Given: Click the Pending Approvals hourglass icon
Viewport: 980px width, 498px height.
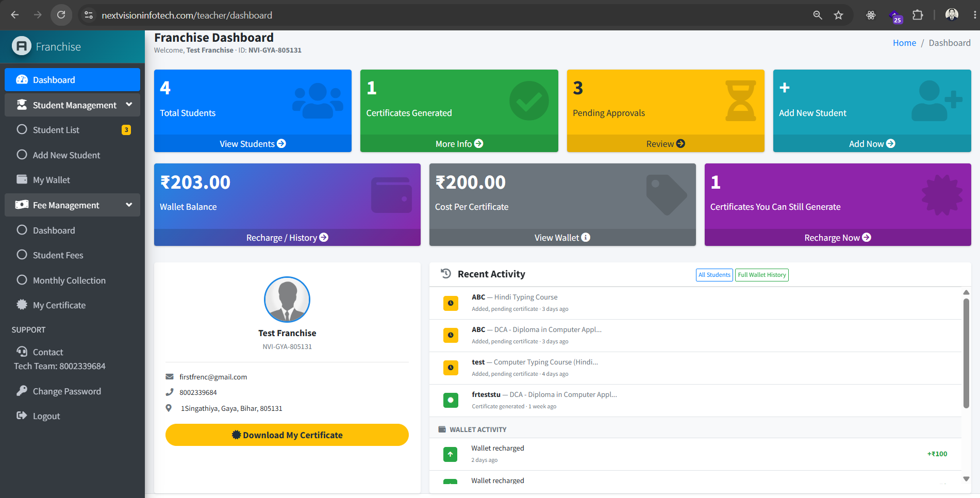Looking at the screenshot, I should [x=740, y=101].
